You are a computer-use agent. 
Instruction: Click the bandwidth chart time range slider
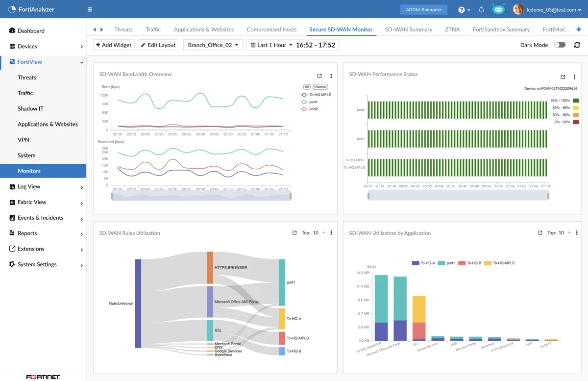point(201,196)
